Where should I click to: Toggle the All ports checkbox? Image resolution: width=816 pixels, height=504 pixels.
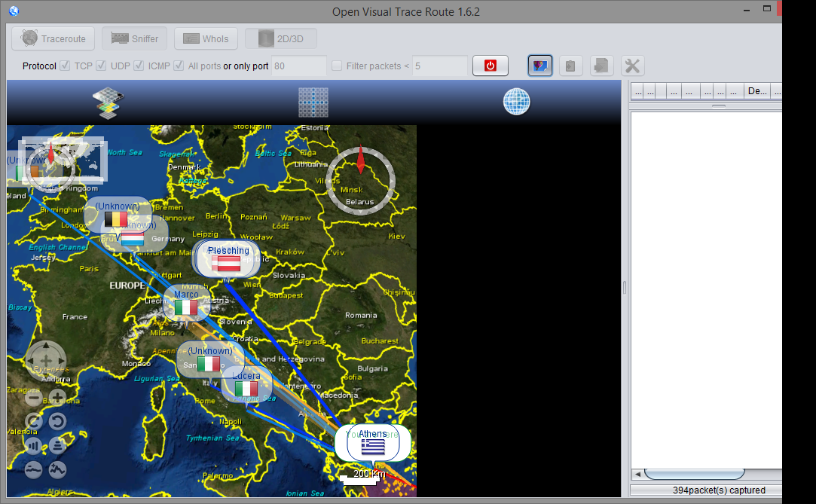[x=179, y=66]
